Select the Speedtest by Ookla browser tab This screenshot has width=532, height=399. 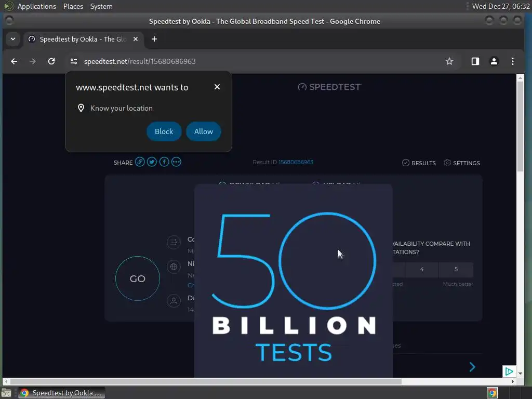(x=84, y=39)
